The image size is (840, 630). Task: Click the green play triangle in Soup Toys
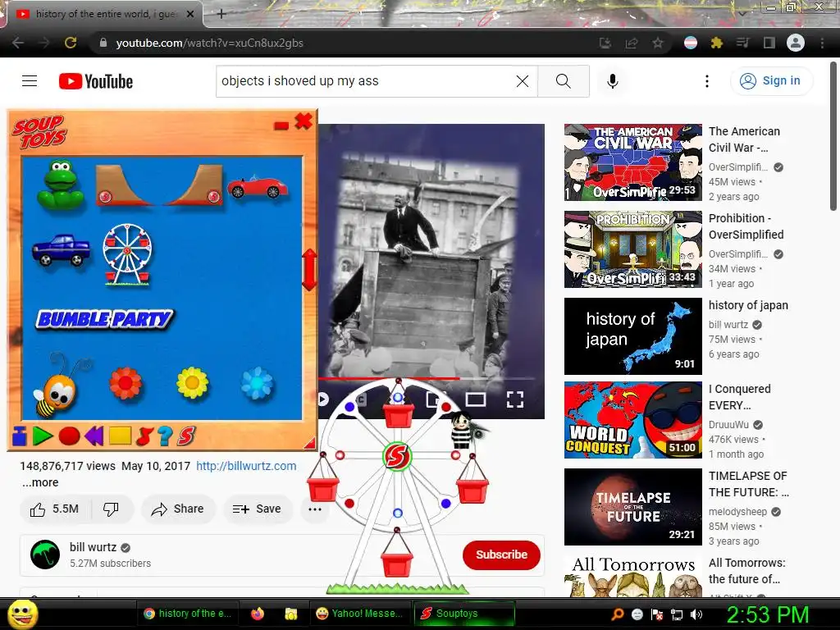pyautogui.click(x=43, y=436)
